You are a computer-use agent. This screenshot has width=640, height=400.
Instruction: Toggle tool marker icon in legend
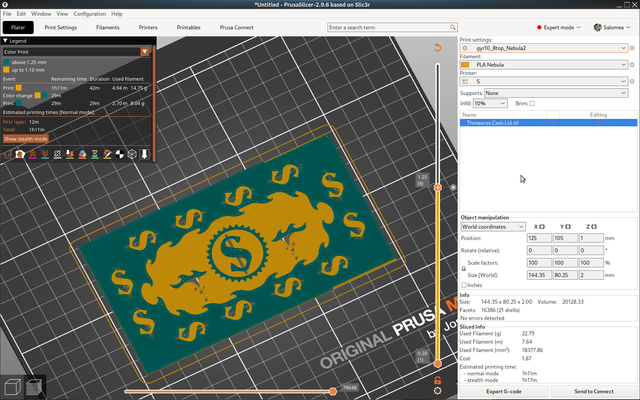click(x=144, y=154)
